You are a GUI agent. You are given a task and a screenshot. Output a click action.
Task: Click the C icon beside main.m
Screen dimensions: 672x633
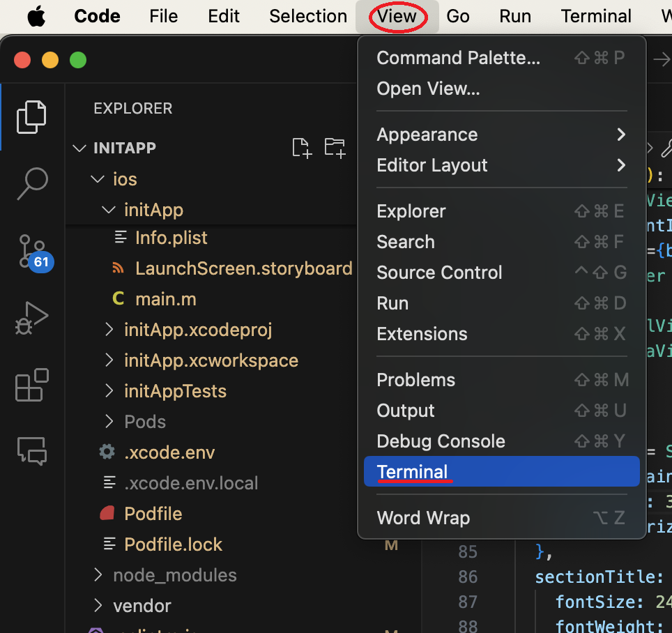point(119,298)
